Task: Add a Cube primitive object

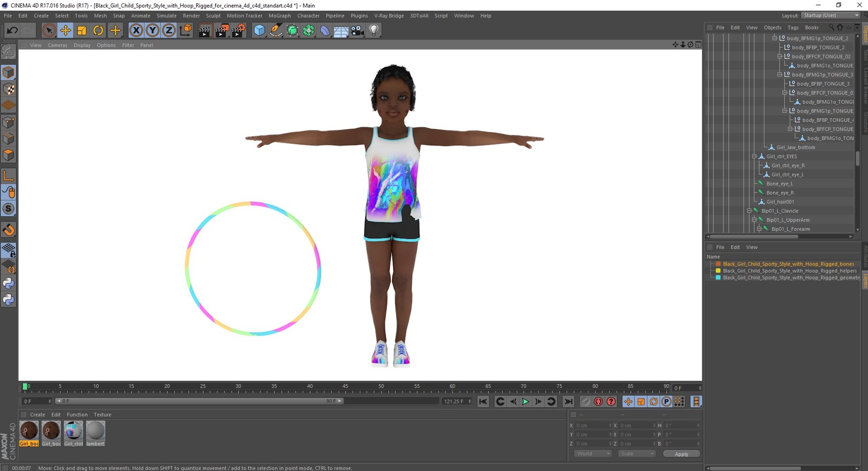Action: [259, 30]
